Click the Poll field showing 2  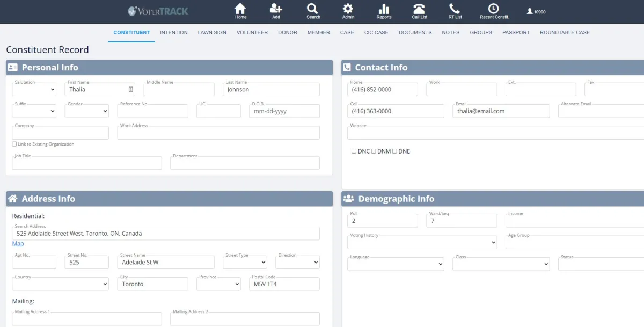(383, 221)
